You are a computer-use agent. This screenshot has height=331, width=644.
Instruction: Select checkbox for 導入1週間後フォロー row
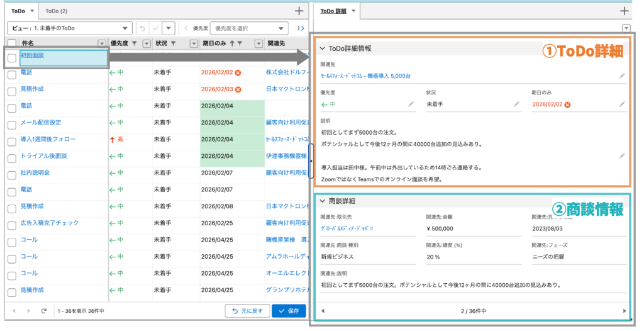point(12,142)
